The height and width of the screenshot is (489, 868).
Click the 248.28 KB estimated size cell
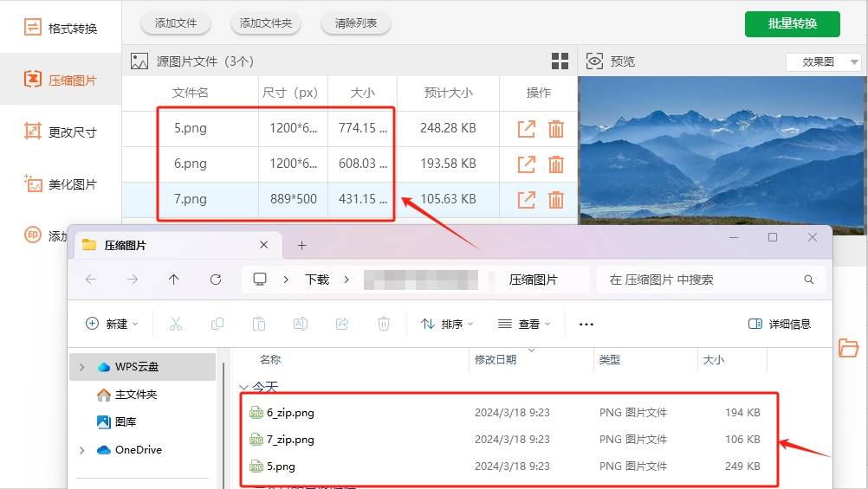[448, 128]
